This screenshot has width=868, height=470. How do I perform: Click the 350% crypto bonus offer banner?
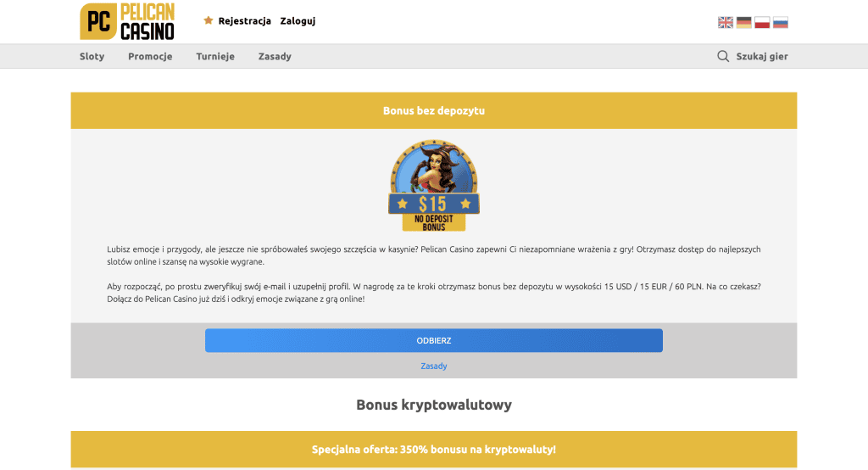[x=433, y=450]
